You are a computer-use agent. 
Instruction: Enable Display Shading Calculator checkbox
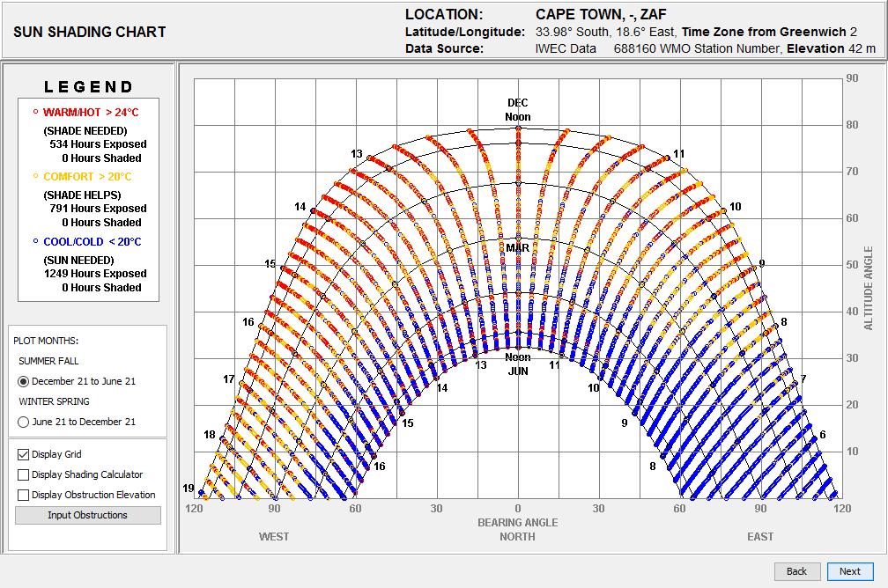[x=23, y=474]
